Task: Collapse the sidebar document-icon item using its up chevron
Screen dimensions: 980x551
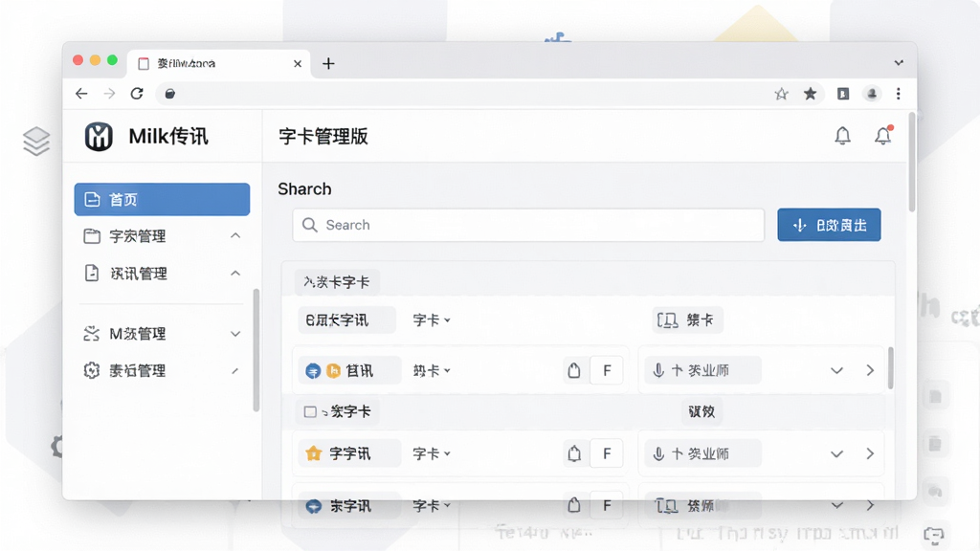Action: coord(235,273)
